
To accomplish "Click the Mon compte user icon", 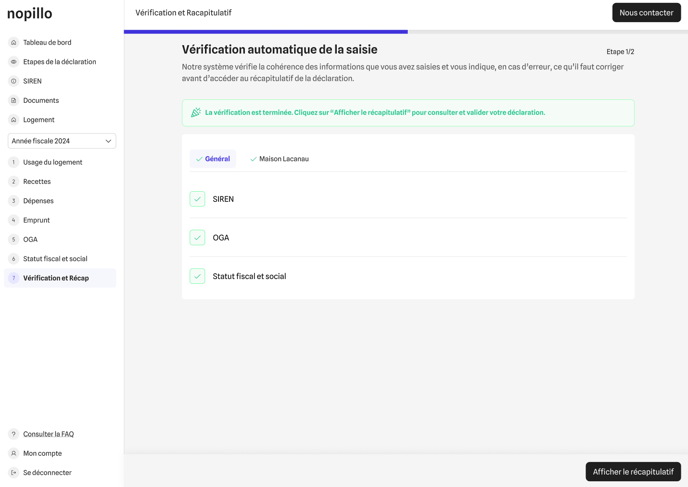I will point(14,454).
